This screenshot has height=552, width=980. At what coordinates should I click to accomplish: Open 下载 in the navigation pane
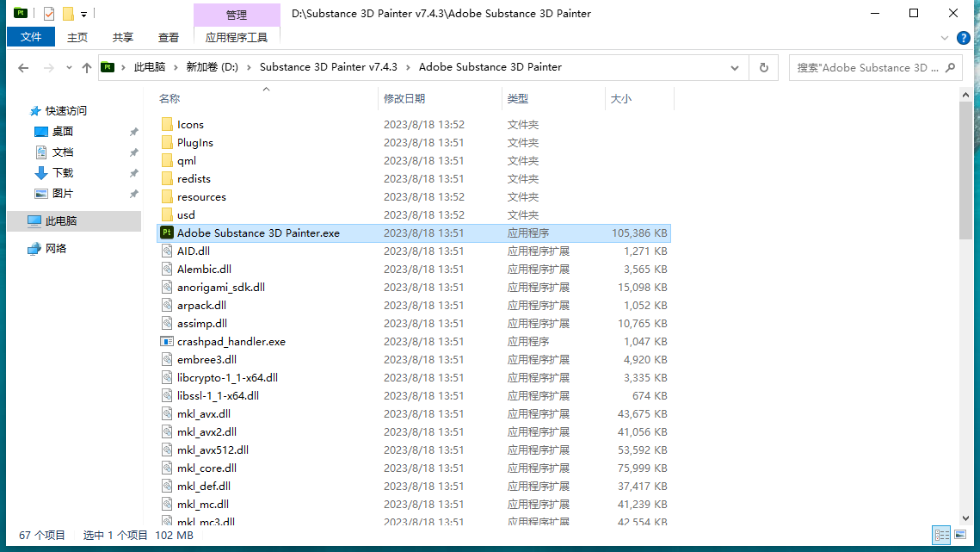[x=63, y=173]
